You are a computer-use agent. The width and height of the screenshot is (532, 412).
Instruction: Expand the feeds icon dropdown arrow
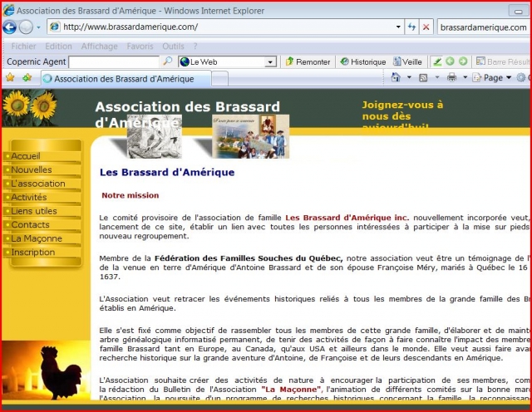[x=437, y=77]
